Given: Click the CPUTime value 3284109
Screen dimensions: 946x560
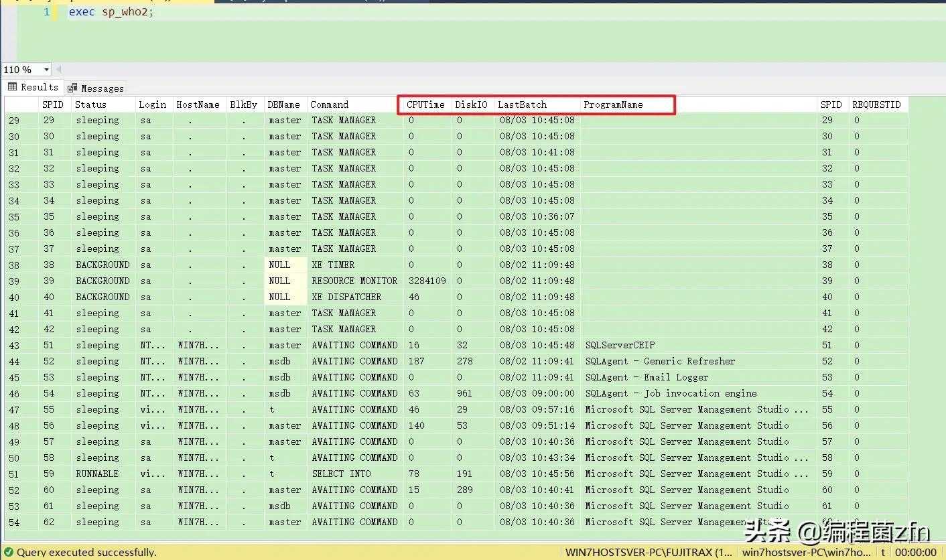Looking at the screenshot, I should (427, 281).
